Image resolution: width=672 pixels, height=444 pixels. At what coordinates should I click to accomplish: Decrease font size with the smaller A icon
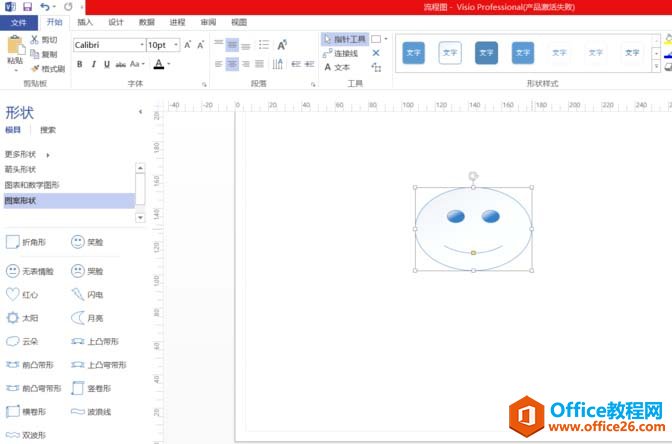point(201,45)
